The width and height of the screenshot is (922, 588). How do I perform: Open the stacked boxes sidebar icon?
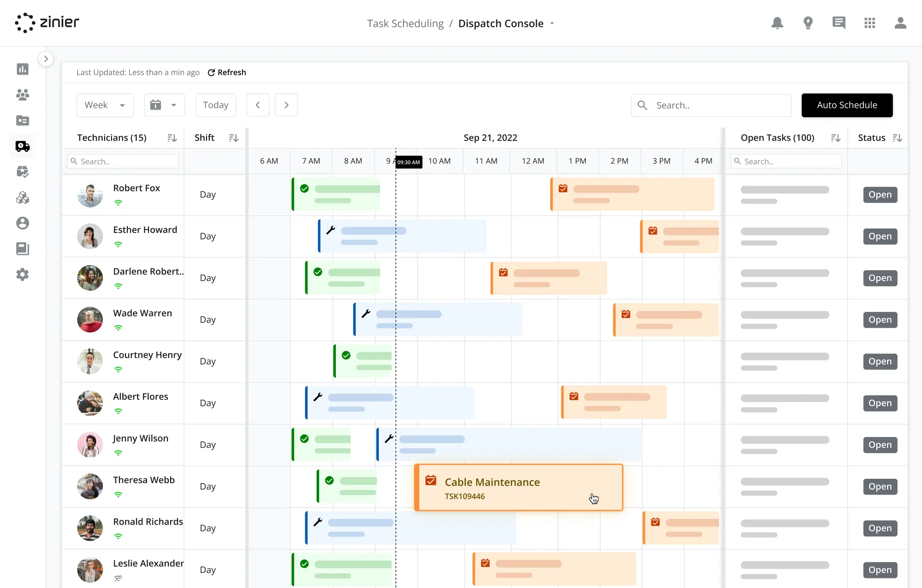[23, 197]
